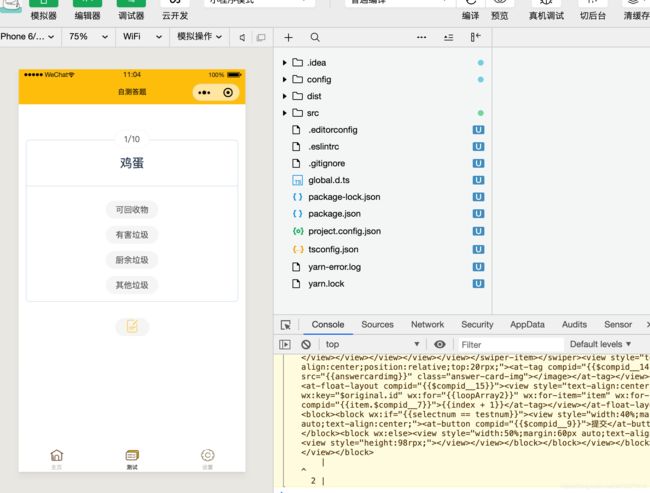
Task: Switch to the Audits tab
Action: tap(574, 325)
